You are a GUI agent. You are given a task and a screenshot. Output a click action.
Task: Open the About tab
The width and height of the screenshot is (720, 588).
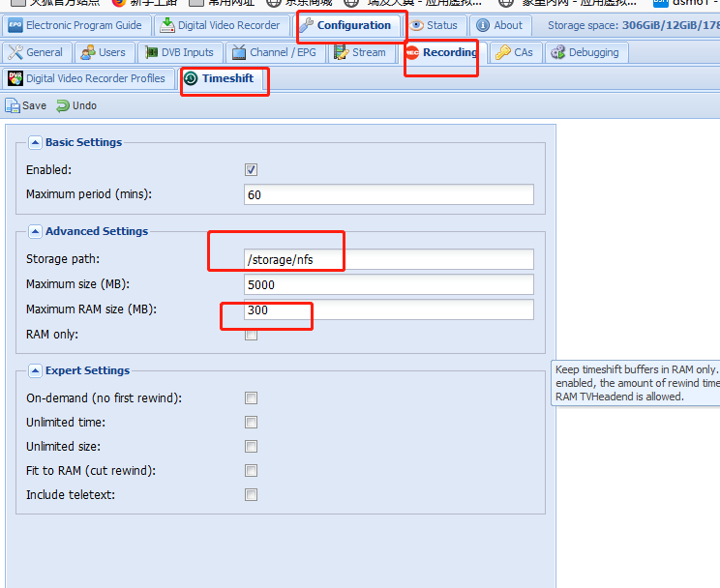(500, 25)
